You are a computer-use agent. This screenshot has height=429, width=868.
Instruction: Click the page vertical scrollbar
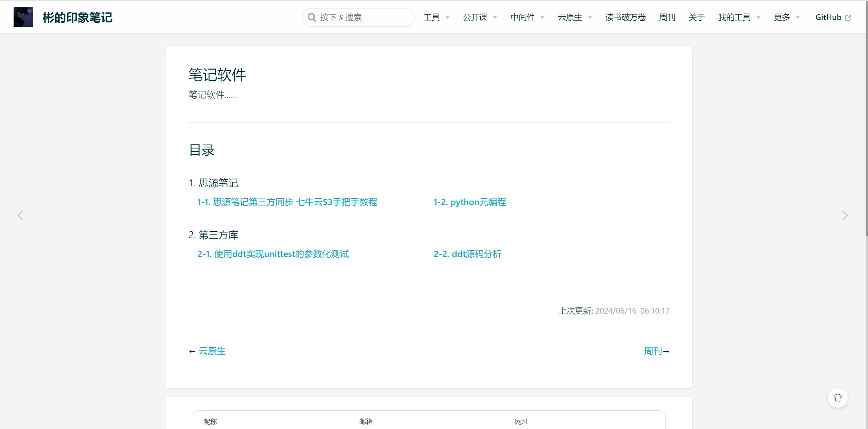(x=866, y=119)
